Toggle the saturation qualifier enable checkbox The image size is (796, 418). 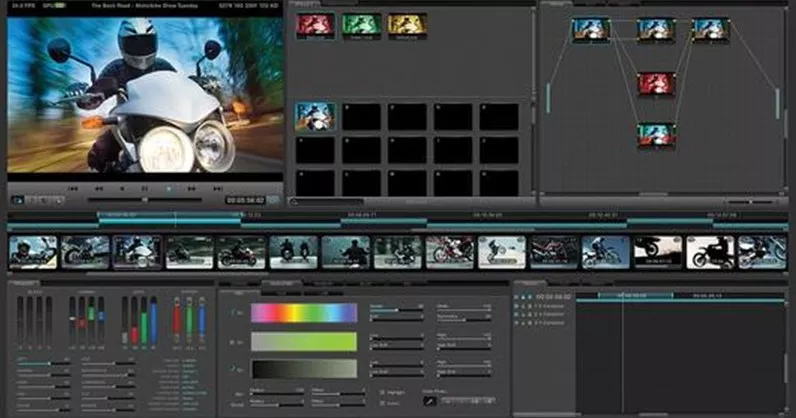233,342
